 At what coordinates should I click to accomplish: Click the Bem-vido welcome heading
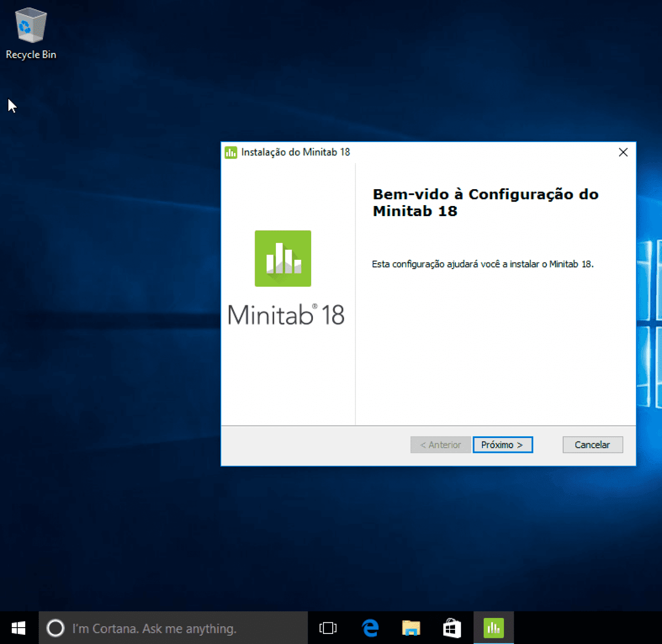pos(485,202)
